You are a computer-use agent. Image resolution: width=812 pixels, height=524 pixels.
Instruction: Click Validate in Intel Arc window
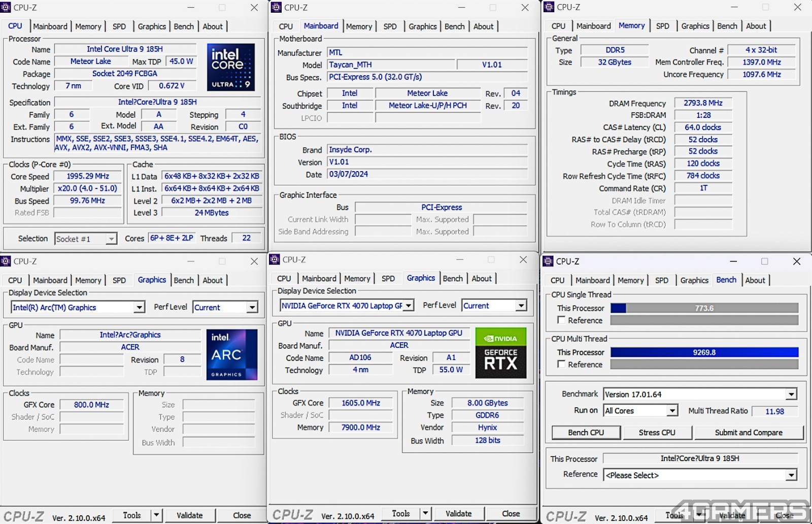[189, 515]
